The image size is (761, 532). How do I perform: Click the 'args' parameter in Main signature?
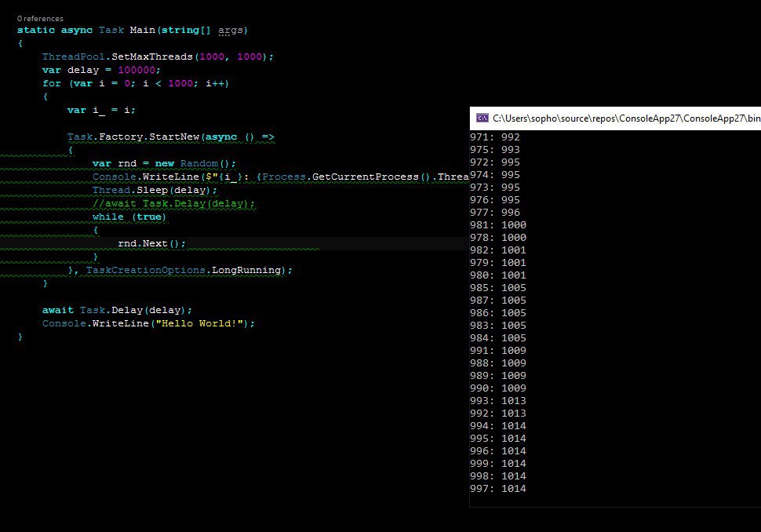230,30
